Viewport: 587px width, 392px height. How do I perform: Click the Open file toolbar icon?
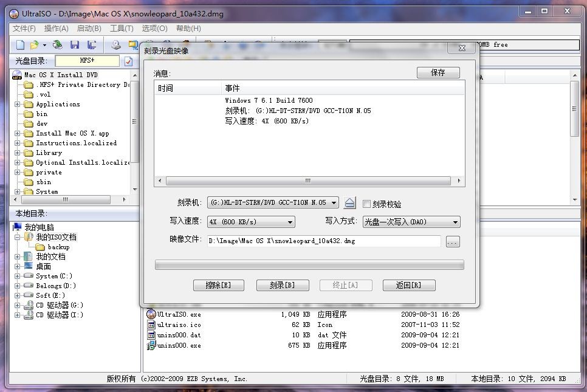[35, 45]
